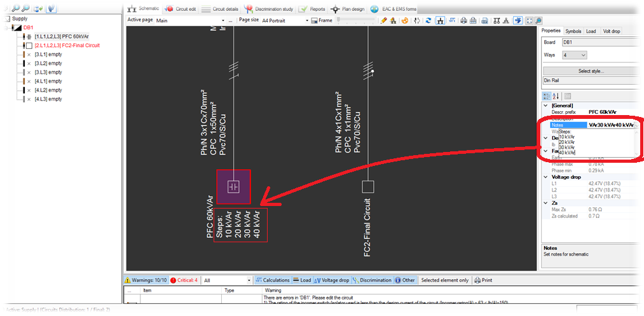644x316 pixels.
Task: Toggle Voltage drop warnings filter
Action: tap(332, 280)
